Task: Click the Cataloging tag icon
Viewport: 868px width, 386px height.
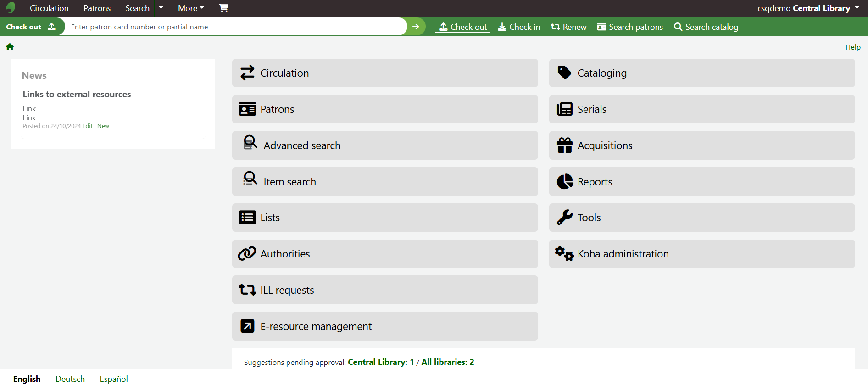Action: click(x=564, y=73)
